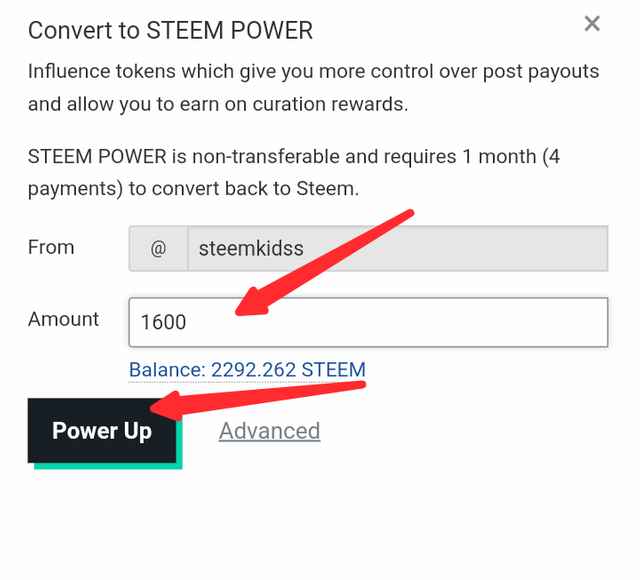The height and width of the screenshot is (580, 640).
Task: Select the steemkidss From account field
Action: (x=398, y=248)
